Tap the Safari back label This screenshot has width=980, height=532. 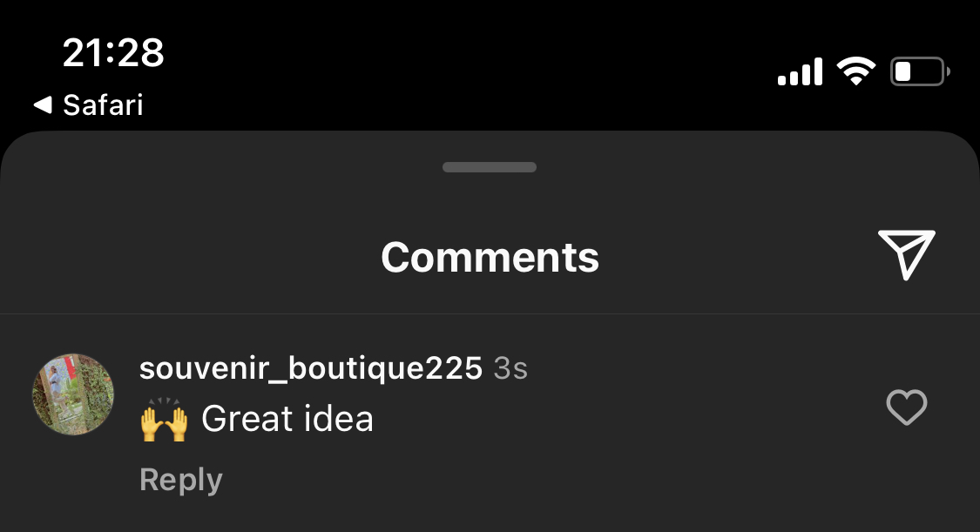pyautogui.click(x=103, y=104)
